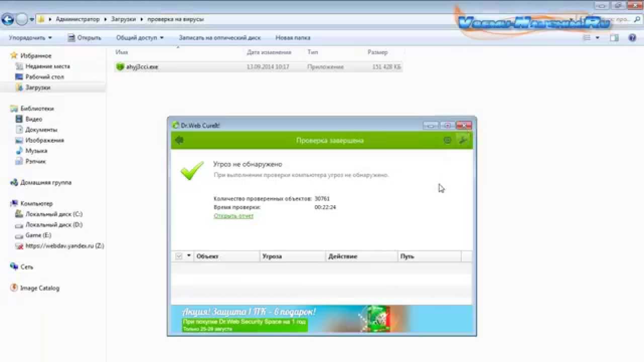Click Записать на оптический диск

(x=220, y=38)
